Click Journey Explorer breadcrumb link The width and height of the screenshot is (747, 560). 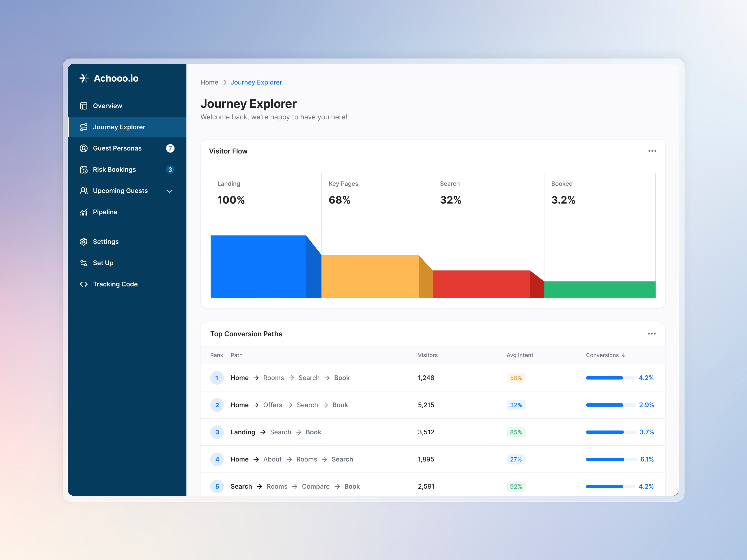pos(256,82)
